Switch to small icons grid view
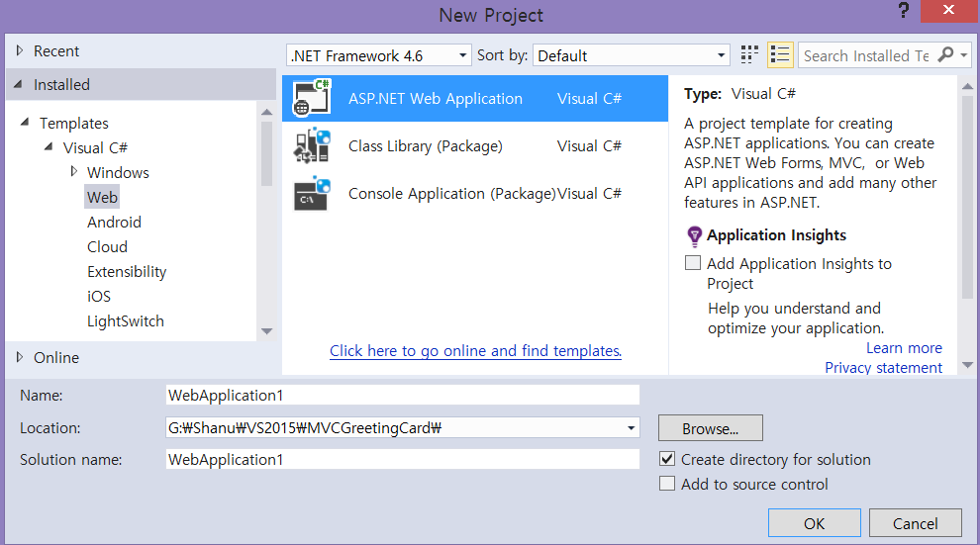Screen dimensions: 980x545 tap(749, 55)
